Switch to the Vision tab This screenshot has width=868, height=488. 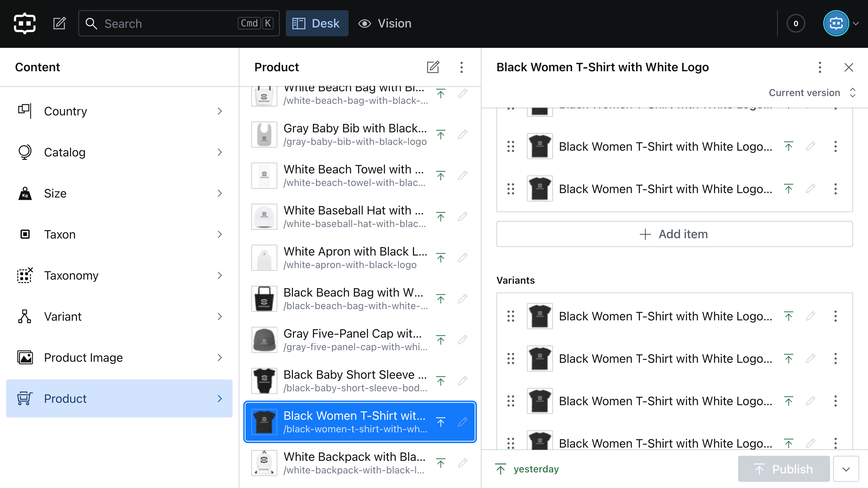[385, 23]
